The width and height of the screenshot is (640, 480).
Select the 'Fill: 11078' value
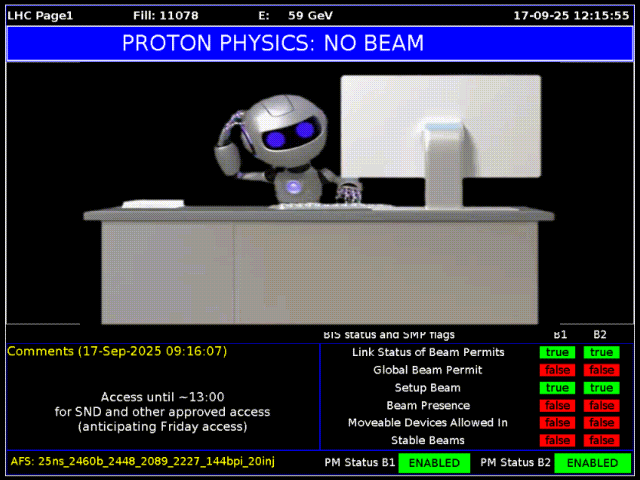coord(166,16)
